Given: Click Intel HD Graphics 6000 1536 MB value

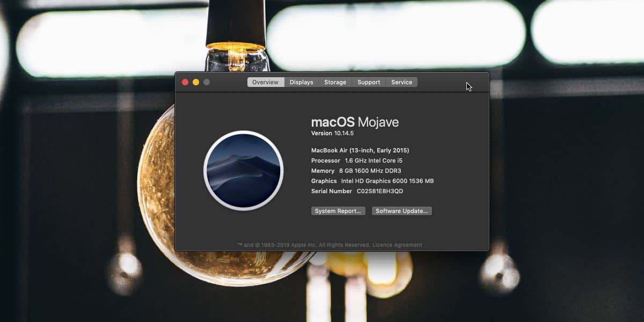Looking at the screenshot, I should coord(387,181).
